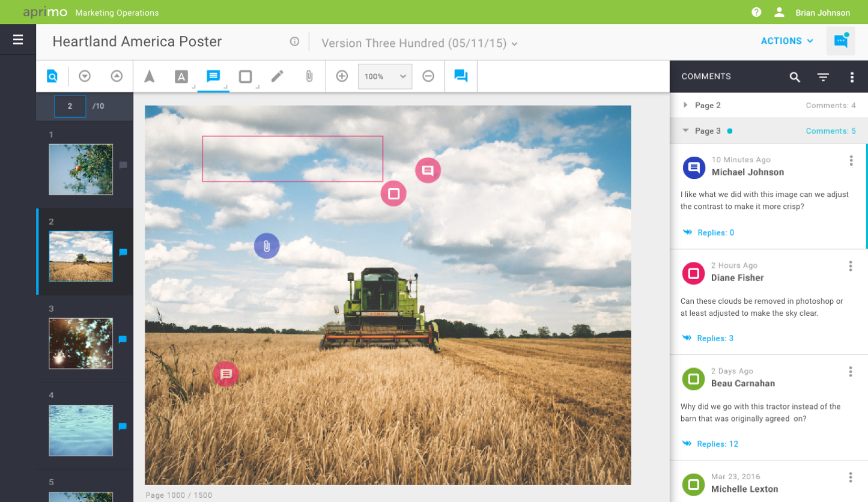Click Diane Fisher's pink rectangle avatar

[x=694, y=273]
